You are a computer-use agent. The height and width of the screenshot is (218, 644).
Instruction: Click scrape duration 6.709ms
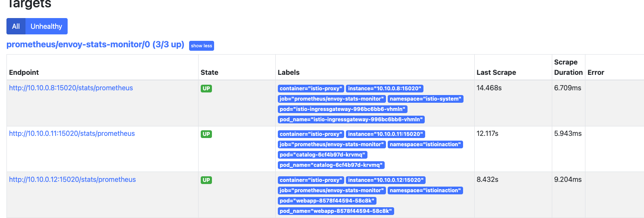pyautogui.click(x=568, y=88)
